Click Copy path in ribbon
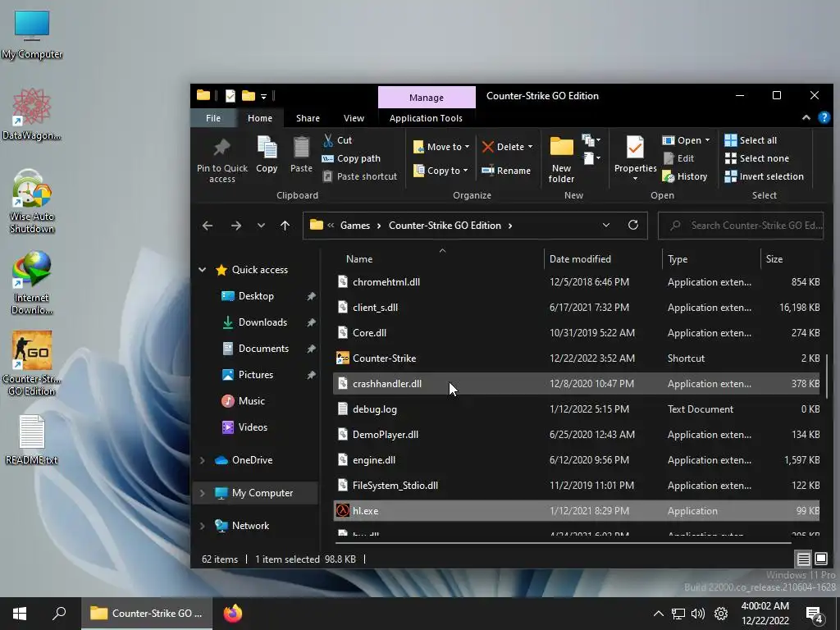840x630 pixels. click(x=351, y=158)
